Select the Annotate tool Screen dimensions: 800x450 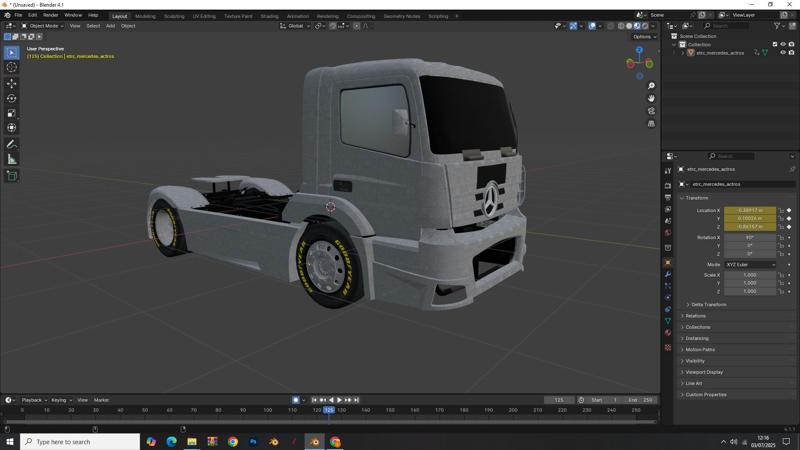pos(12,144)
